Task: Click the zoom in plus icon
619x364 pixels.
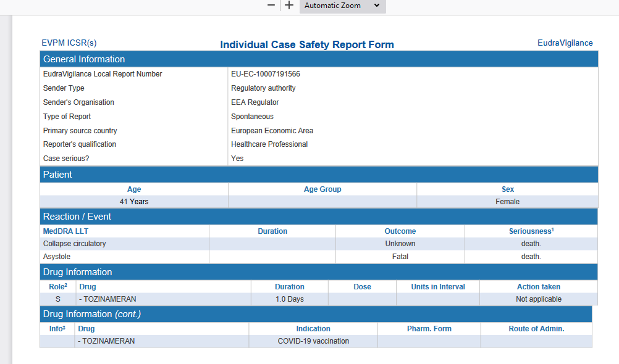Action: pos(289,5)
